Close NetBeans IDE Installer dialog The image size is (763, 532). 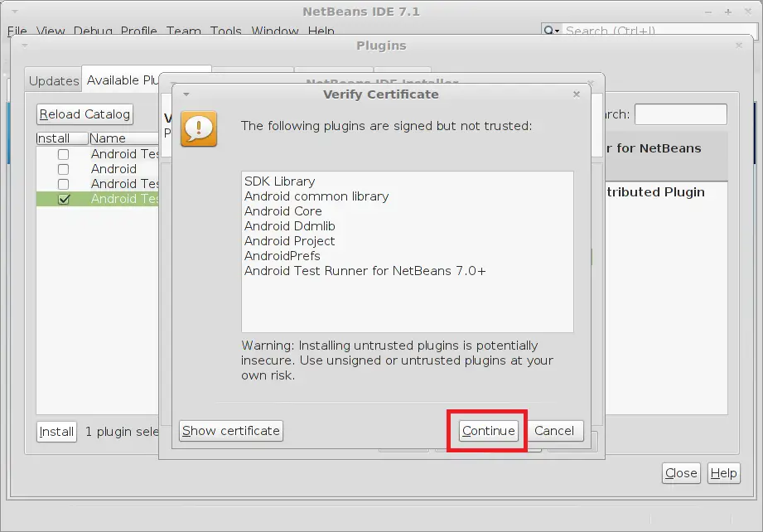(x=591, y=83)
